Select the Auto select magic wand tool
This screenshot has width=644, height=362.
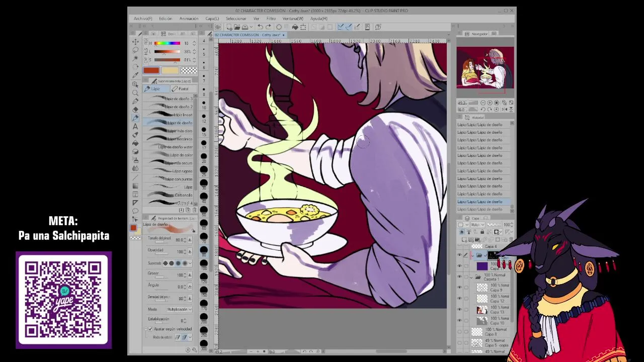click(x=135, y=59)
